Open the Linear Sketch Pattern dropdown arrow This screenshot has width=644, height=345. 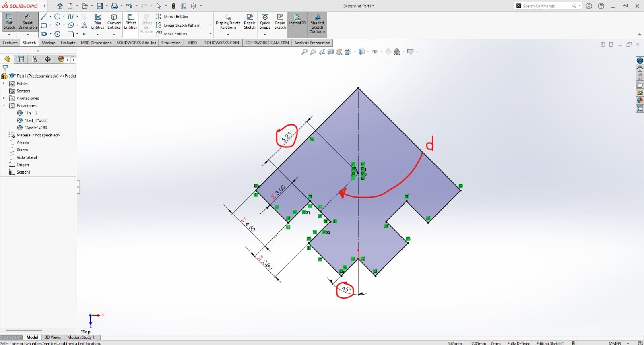click(x=210, y=25)
